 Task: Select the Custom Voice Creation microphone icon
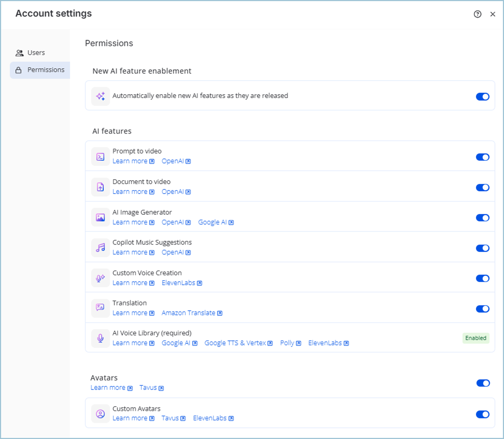(100, 278)
